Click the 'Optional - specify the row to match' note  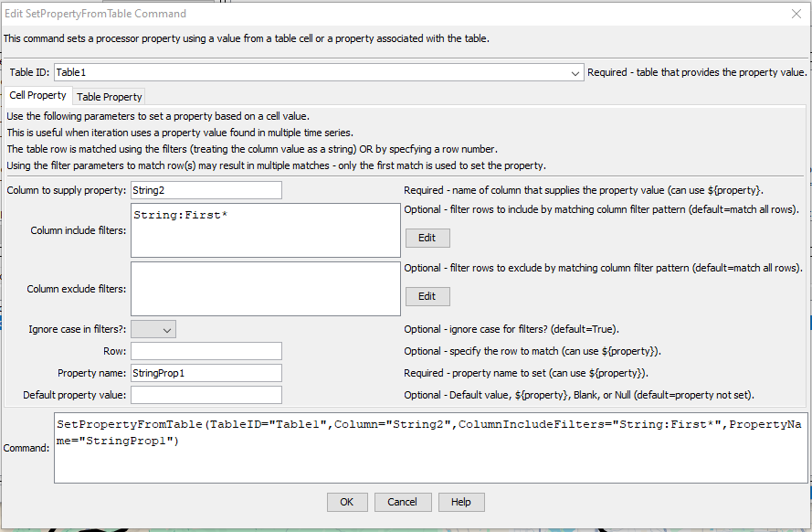click(533, 351)
